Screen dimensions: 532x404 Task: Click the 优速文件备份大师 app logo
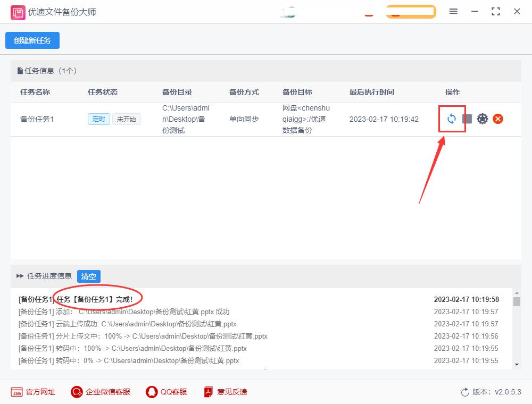pos(18,11)
